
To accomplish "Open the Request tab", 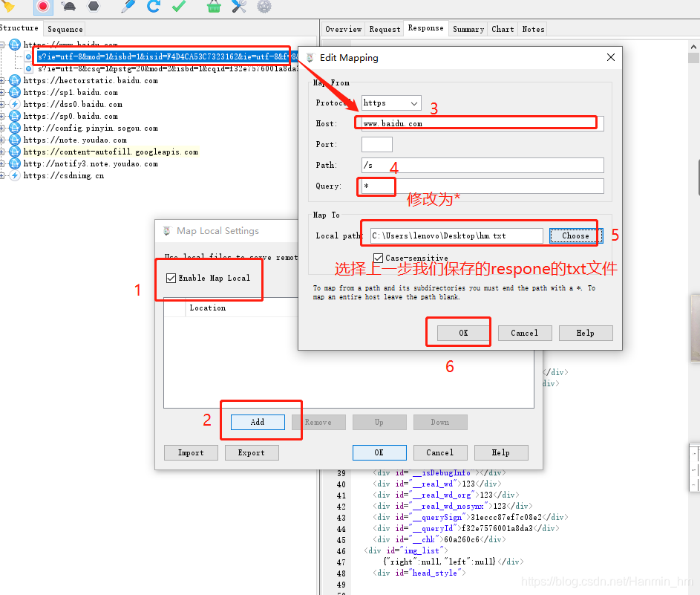I will tap(385, 29).
